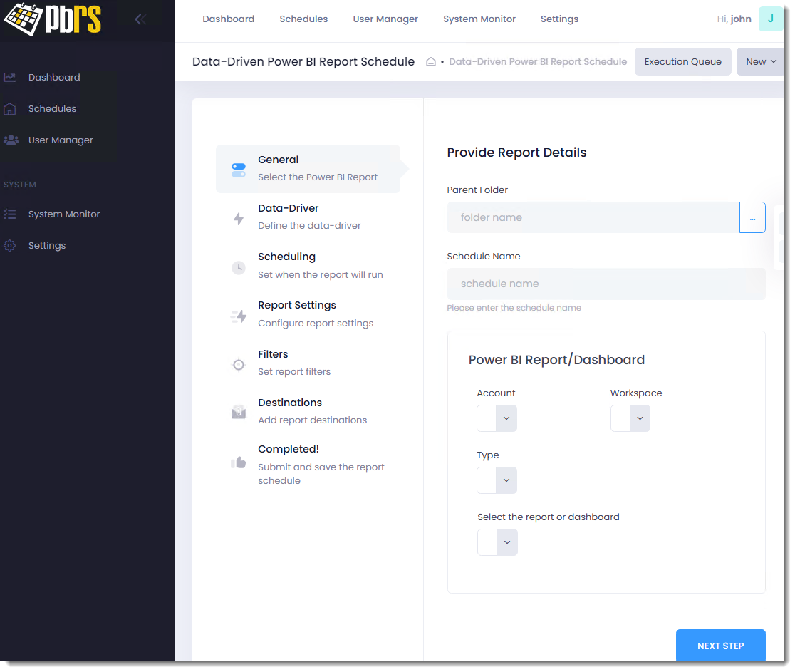The width and height of the screenshot is (795, 672).
Task: Open the john user avatar
Action: [770, 19]
